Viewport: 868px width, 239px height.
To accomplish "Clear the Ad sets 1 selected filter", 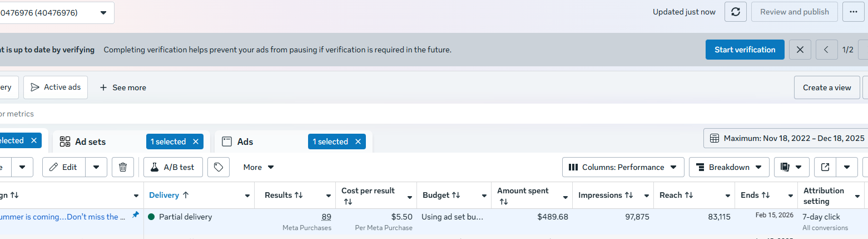I will coord(195,142).
